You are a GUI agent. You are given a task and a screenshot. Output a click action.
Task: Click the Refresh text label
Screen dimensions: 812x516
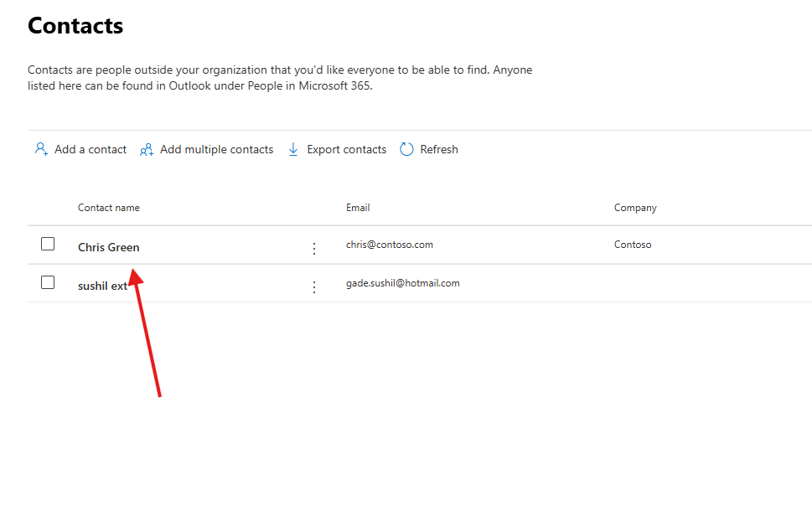439,149
